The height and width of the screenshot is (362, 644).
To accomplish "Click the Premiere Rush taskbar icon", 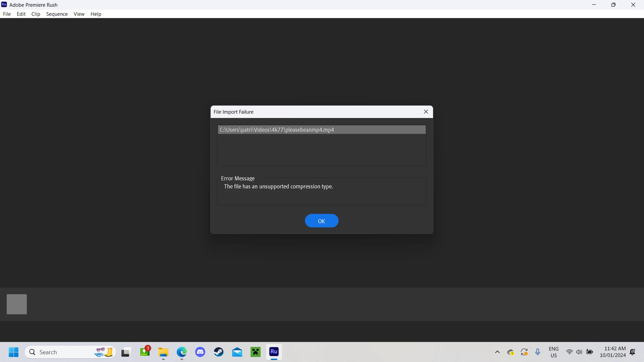I will coord(274,352).
